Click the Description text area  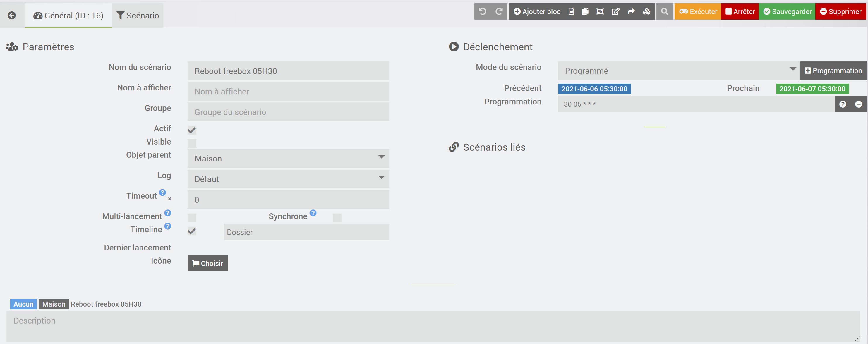[x=433, y=326]
